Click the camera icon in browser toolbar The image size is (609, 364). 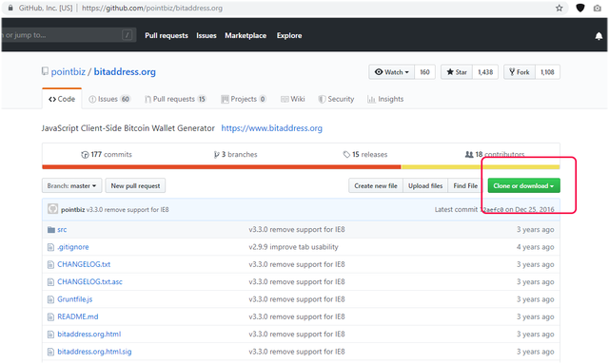(598, 8)
